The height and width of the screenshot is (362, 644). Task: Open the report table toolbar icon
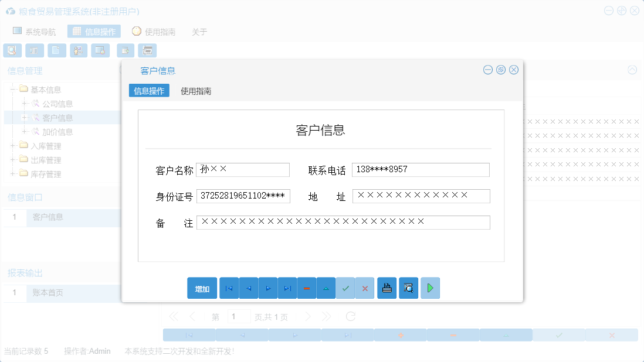[35, 50]
